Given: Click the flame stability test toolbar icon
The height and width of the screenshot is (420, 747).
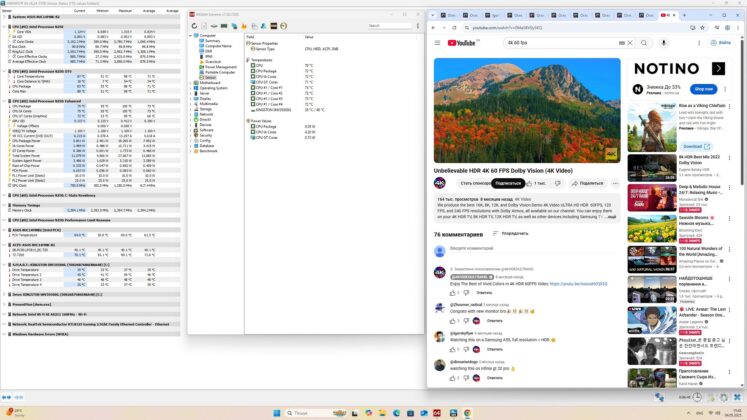Looking at the screenshot, I should coord(244,26).
